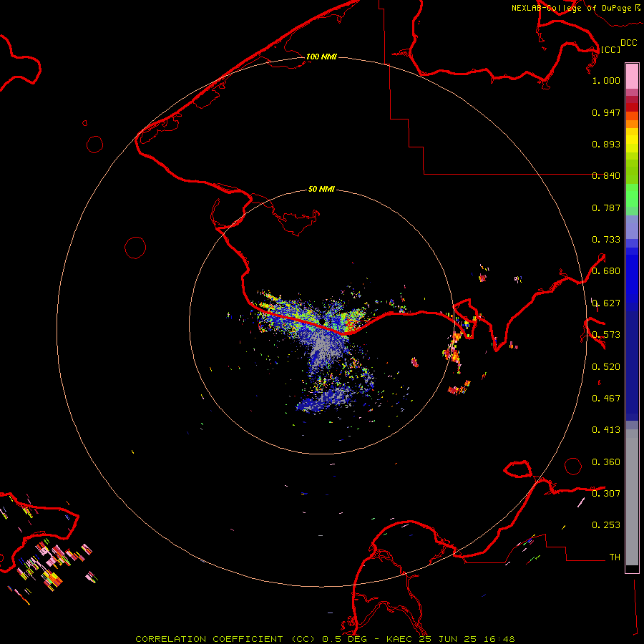
Task: Select the 0.947 scale value
Action: click(606, 112)
